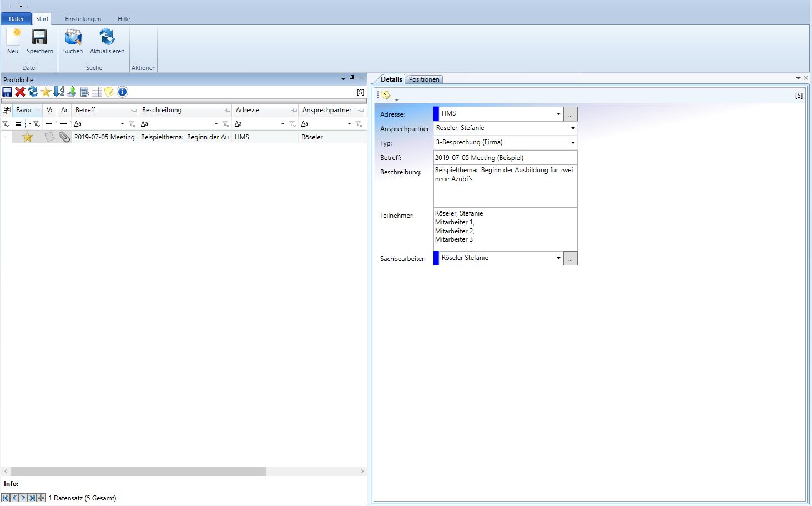Open Suchen in the ribbon
The width and height of the screenshot is (812, 506).
[73, 42]
